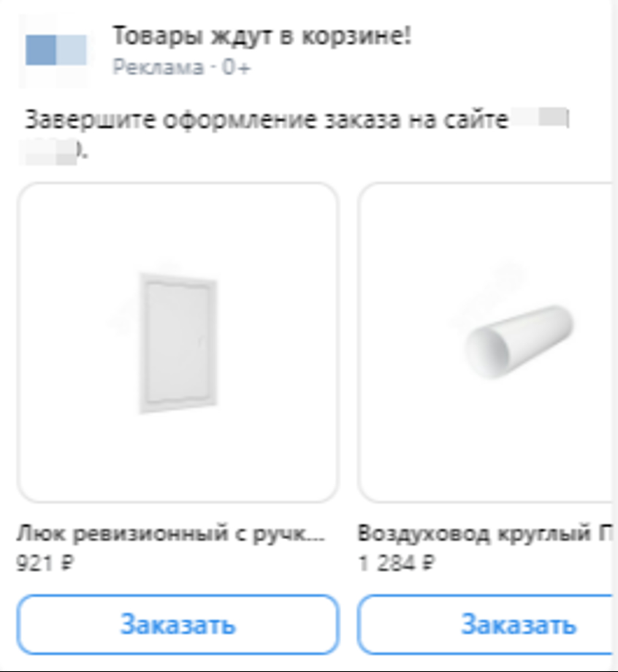This screenshot has width=618, height=672.
Task: Click the text "Завершите оформление заказа на сайте"
Action: pyautogui.click(x=266, y=120)
